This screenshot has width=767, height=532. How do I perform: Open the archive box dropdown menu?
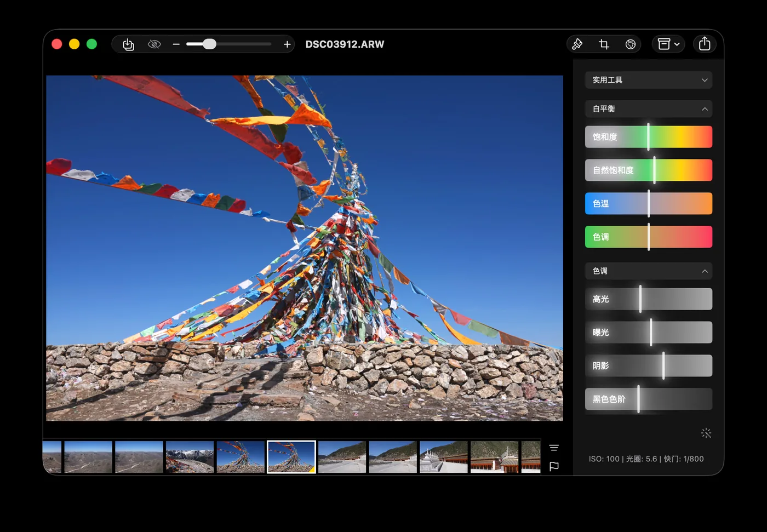coord(668,44)
